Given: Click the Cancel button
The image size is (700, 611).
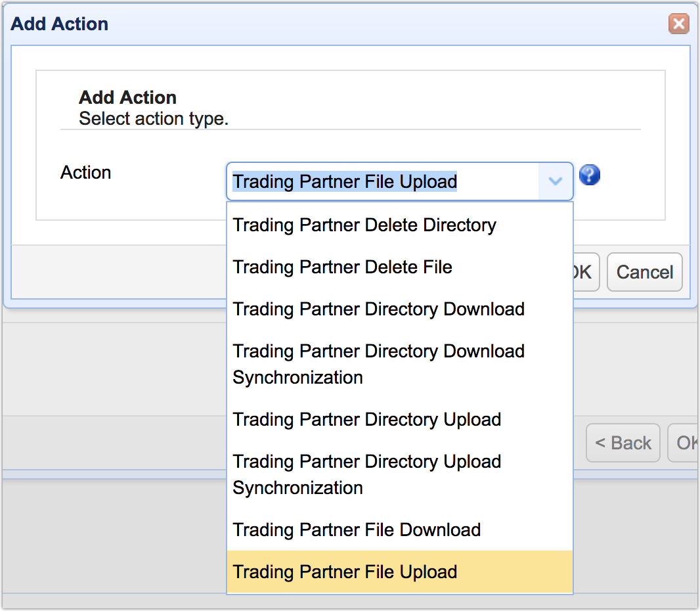Looking at the screenshot, I should (x=645, y=272).
